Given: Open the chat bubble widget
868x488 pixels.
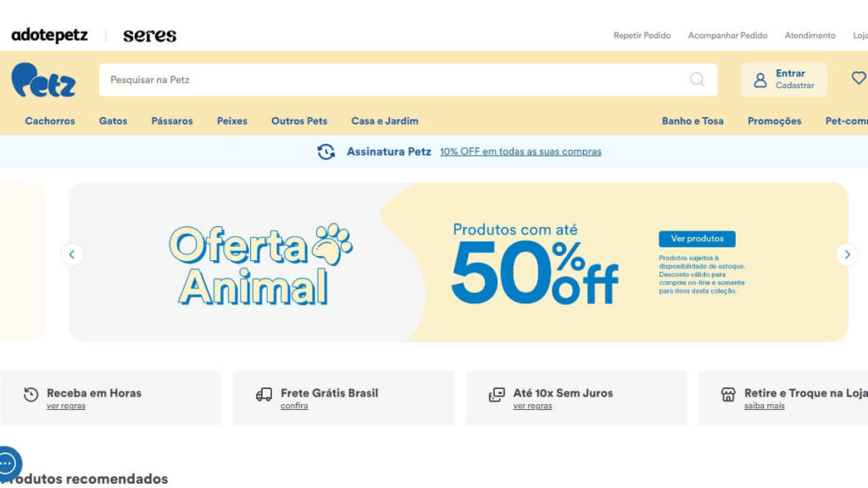Looking at the screenshot, I should tap(8, 463).
